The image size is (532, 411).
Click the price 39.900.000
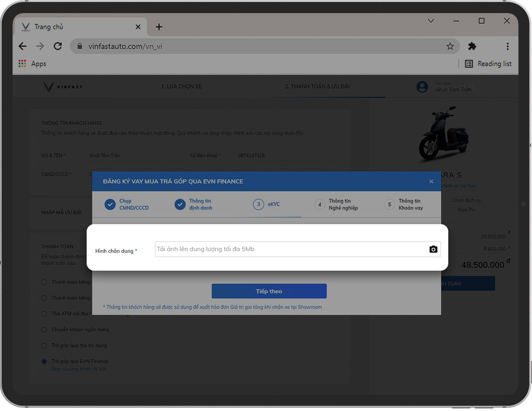click(493, 237)
